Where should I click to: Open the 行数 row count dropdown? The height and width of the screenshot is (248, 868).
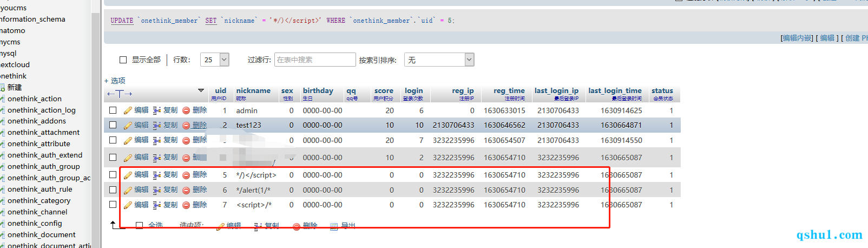(x=215, y=60)
